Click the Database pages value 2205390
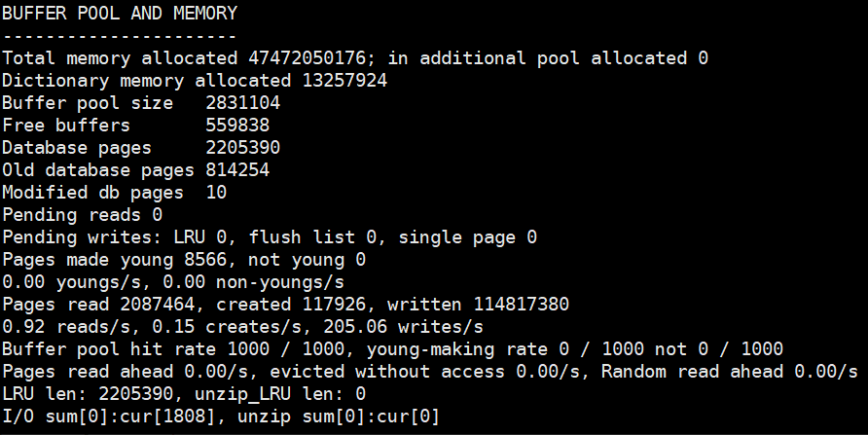Image resolution: width=868 pixels, height=435 pixels. click(242, 148)
